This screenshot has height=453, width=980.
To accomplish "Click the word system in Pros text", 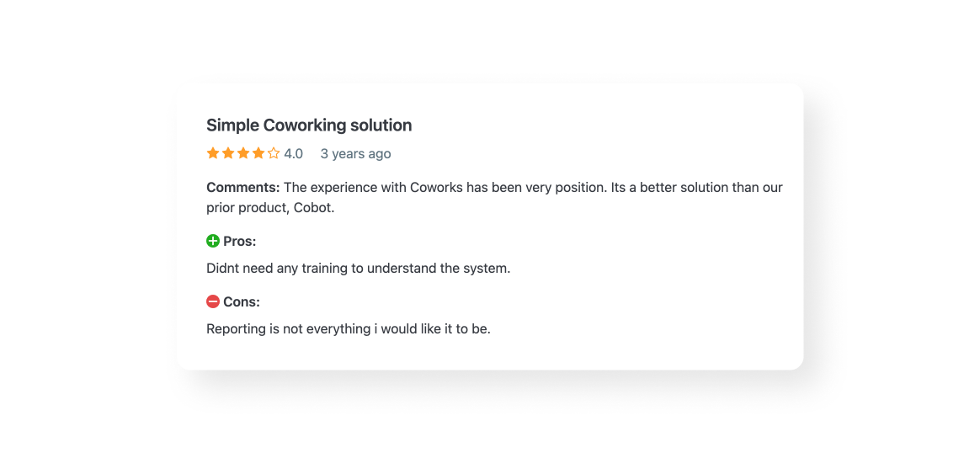I will (x=486, y=269).
